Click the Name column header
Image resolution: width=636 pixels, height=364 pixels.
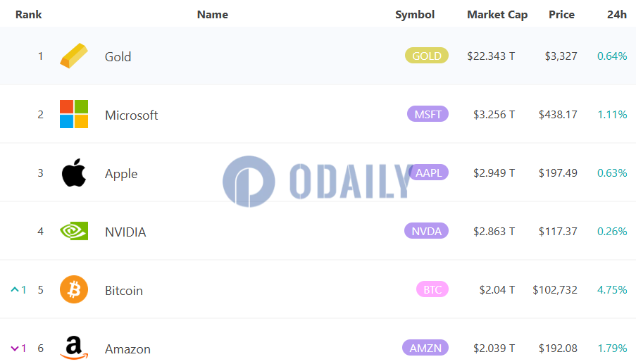click(213, 15)
